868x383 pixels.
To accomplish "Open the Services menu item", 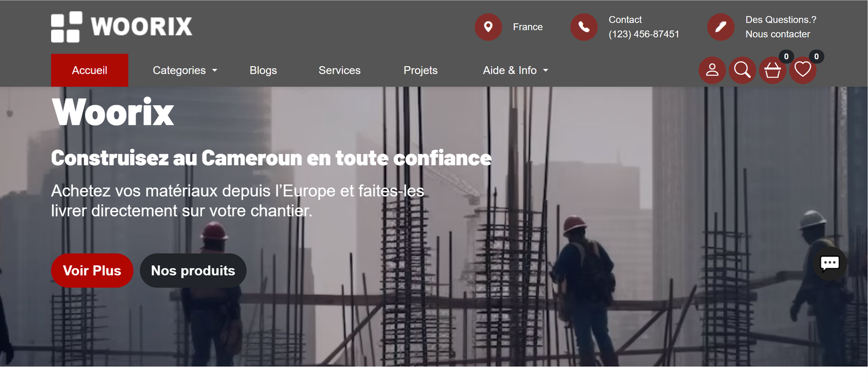I will pos(340,71).
